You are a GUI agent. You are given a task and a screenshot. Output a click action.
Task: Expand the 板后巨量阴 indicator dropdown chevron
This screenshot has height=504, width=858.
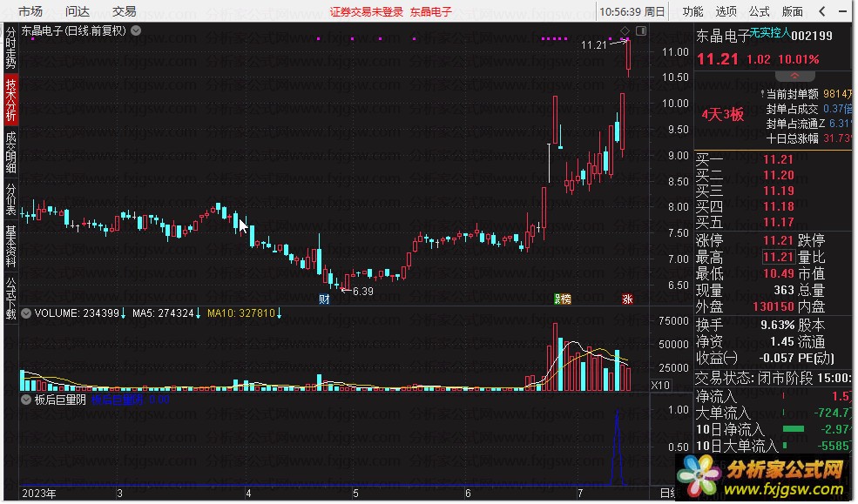(26, 400)
